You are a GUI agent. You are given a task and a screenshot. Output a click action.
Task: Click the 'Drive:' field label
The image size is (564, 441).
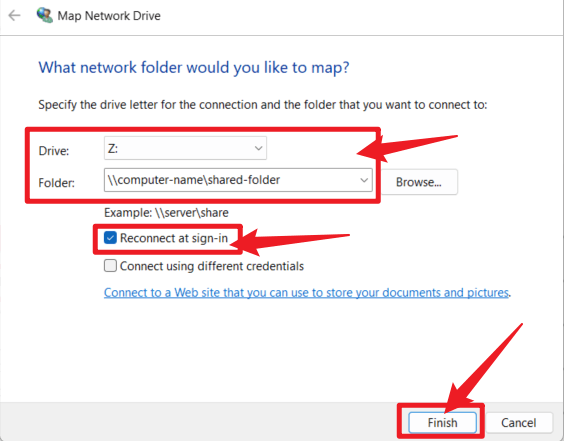(x=54, y=151)
